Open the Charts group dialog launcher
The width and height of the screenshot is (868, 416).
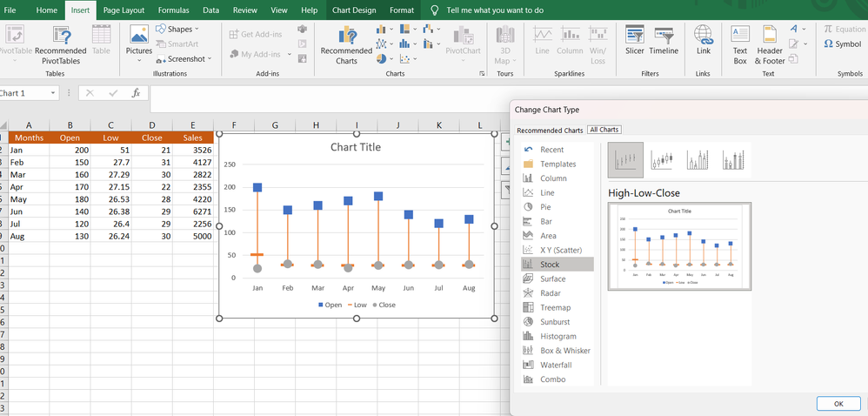point(482,73)
